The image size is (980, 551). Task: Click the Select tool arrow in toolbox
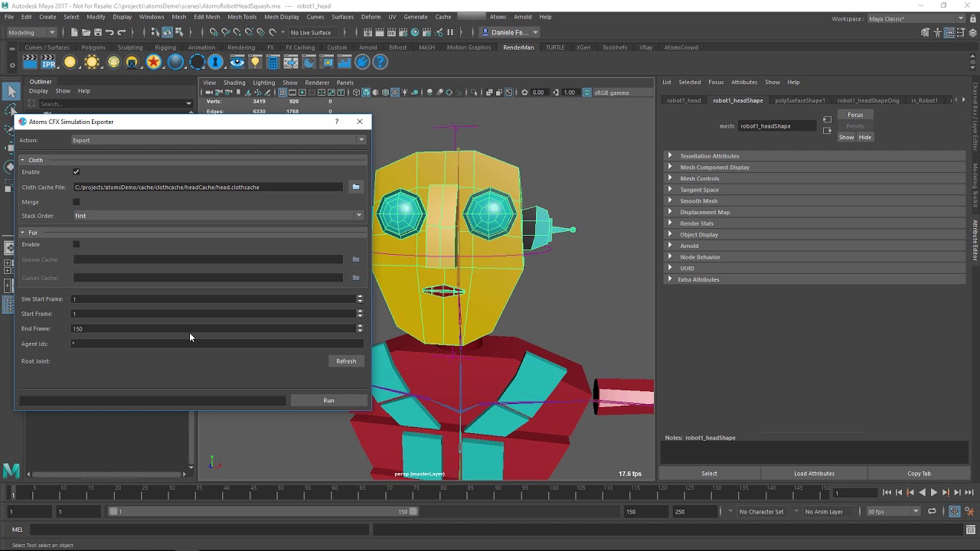tap(11, 92)
